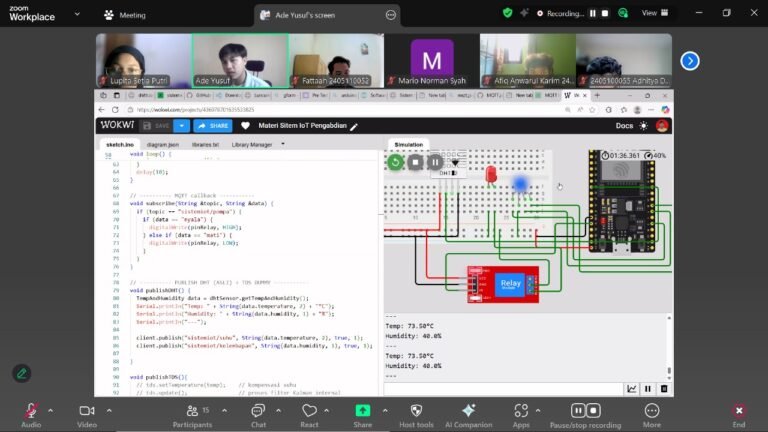Open Zoom Host tools

(x=416, y=412)
